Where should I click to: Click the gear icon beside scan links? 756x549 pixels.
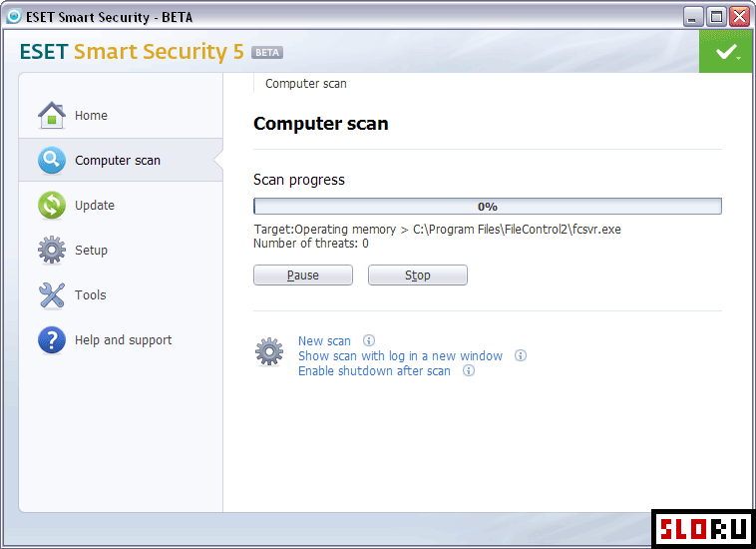coord(269,351)
